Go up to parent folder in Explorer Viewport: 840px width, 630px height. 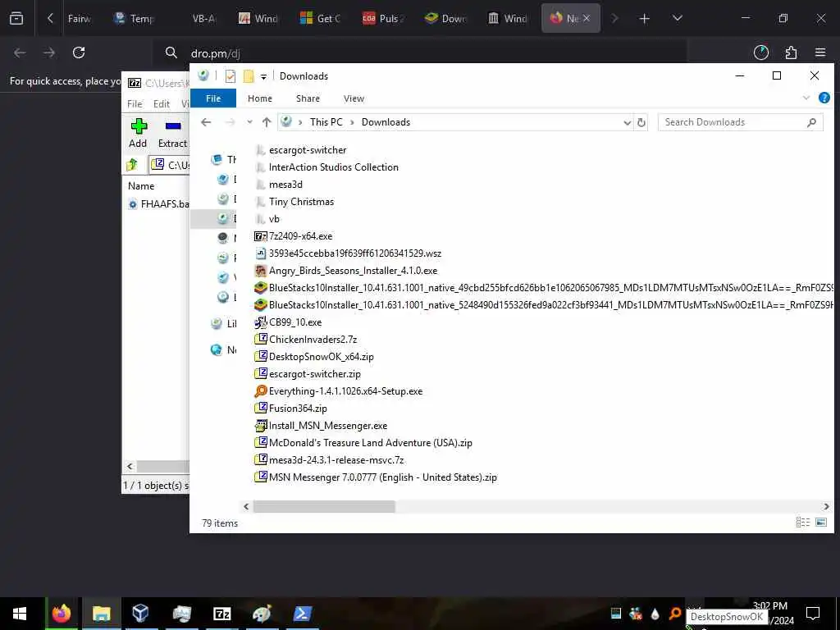pos(267,123)
